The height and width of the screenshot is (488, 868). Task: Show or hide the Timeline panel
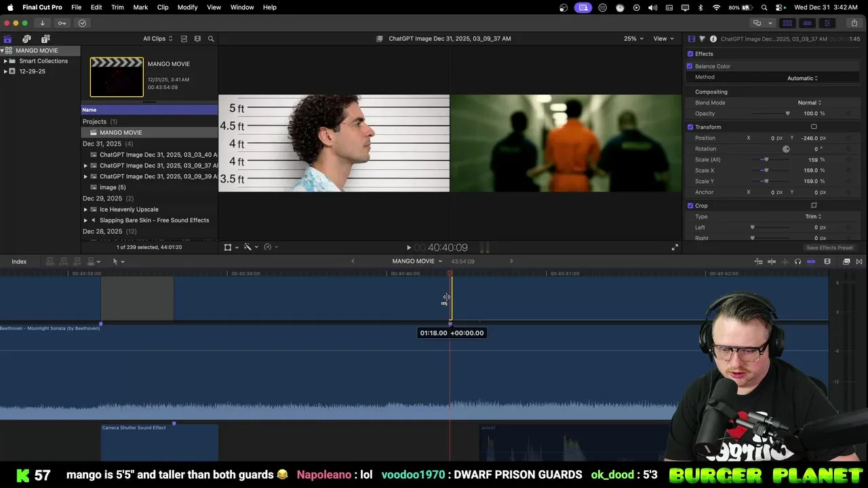point(807,23)
